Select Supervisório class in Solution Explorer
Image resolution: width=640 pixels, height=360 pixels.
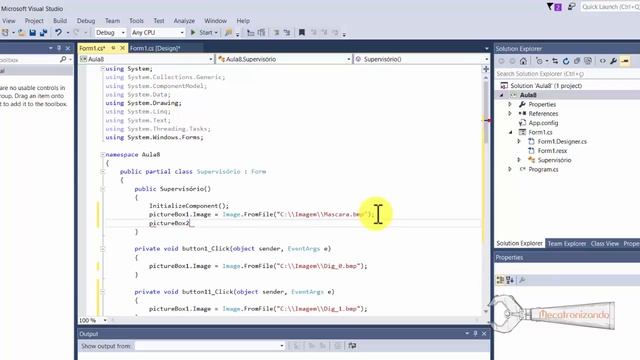tap(554, 160)
